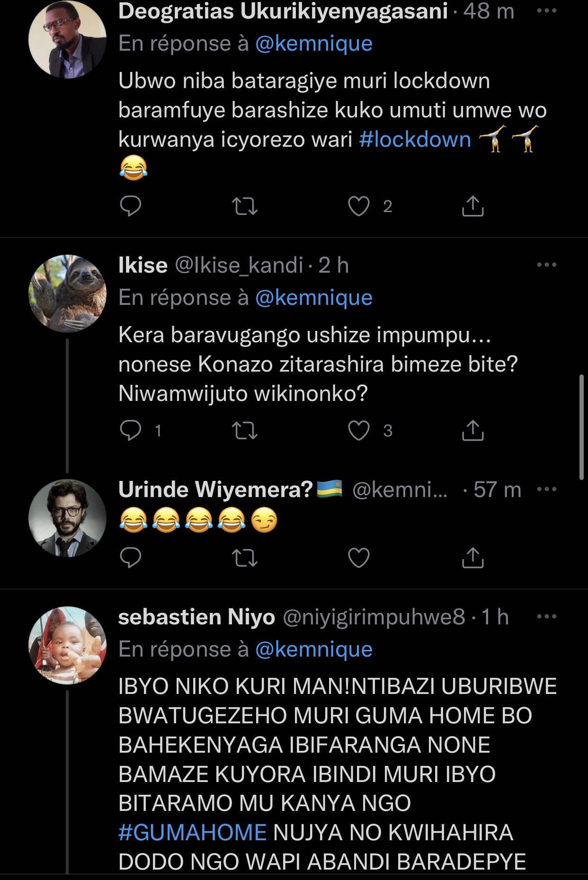Open Ikise's sloth profile picture
This screenshot has width=588, height=880.
pos(67,293)
